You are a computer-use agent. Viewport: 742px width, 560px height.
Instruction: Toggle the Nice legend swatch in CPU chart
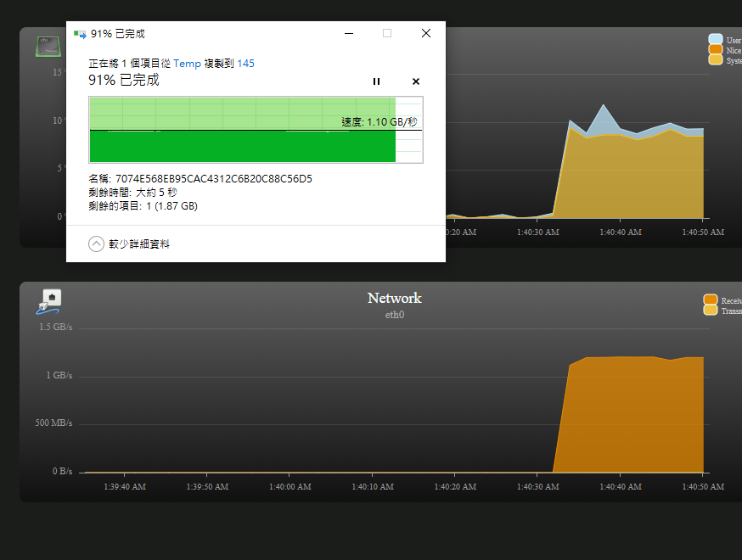[715, 50]
